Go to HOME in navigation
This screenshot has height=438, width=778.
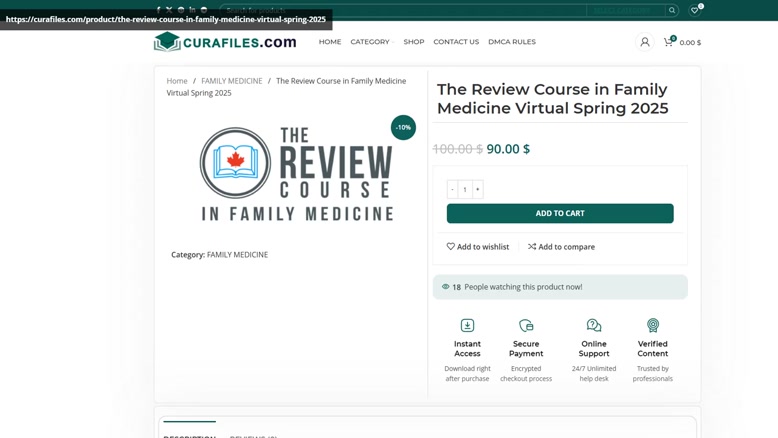(330, 42)
